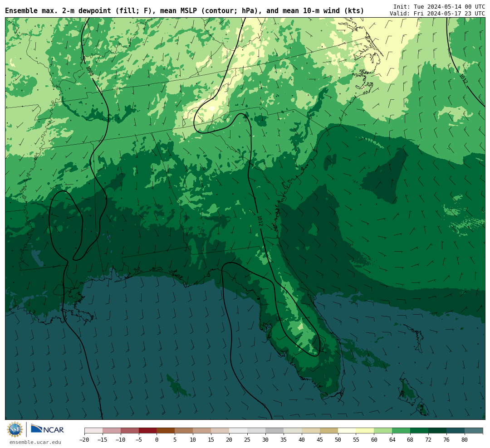Click the dark red swatch between -5 and 0
The image size is (490, 448).
[x=148, y=431]
